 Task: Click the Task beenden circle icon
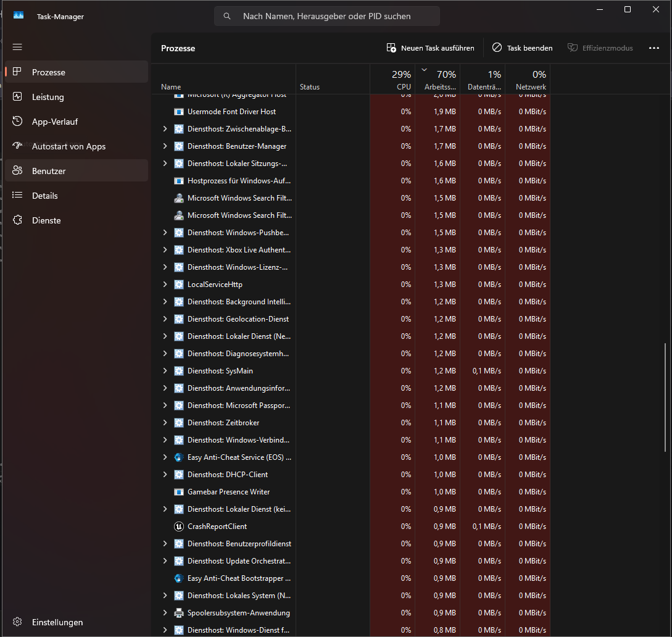(497, 48)
